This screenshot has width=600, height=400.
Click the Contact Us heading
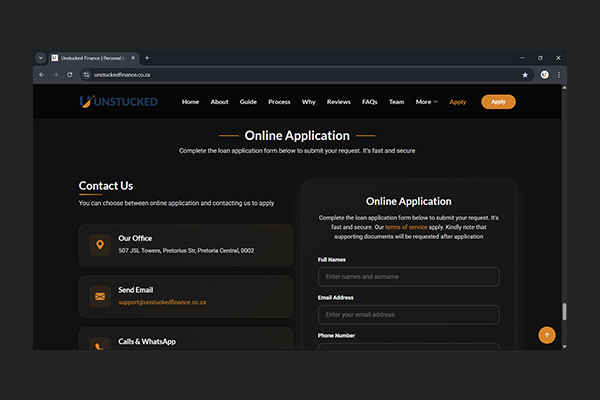106,186
